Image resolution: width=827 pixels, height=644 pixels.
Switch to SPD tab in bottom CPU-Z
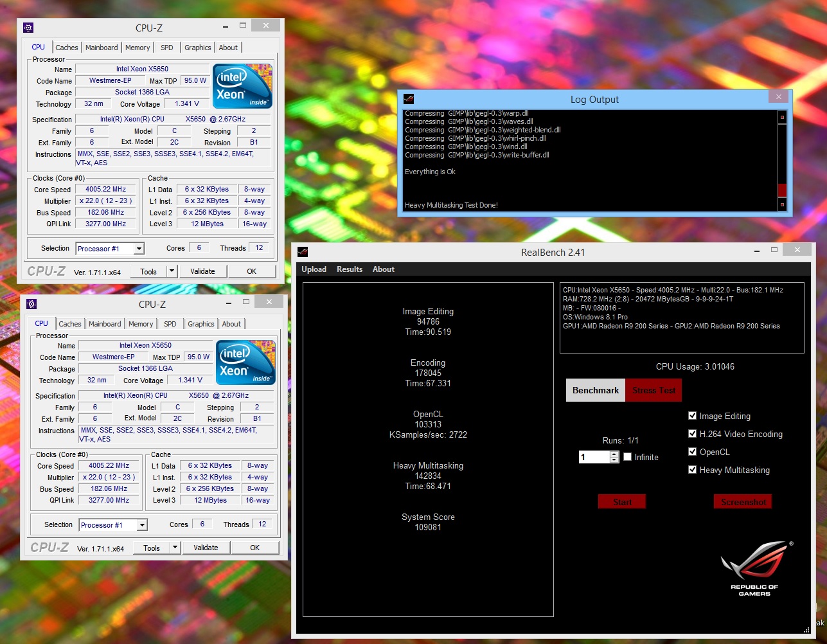pyautogui.click(x=170, y=324)
